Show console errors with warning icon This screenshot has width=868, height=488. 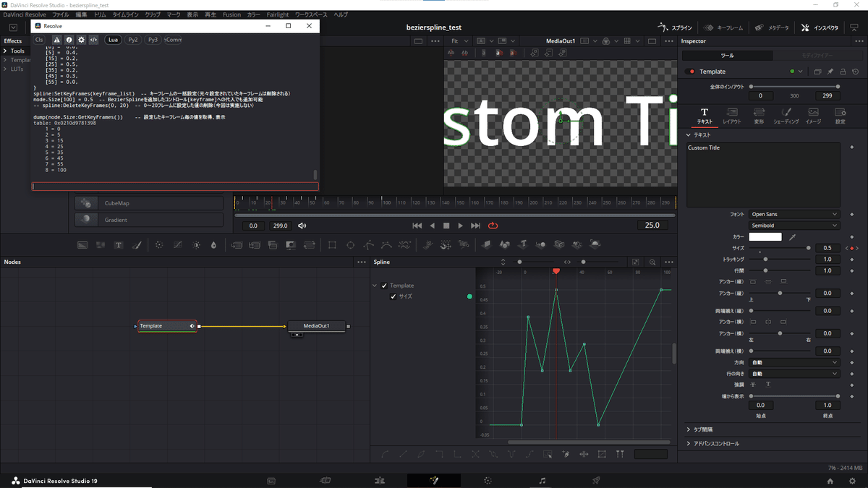point(56,40)
